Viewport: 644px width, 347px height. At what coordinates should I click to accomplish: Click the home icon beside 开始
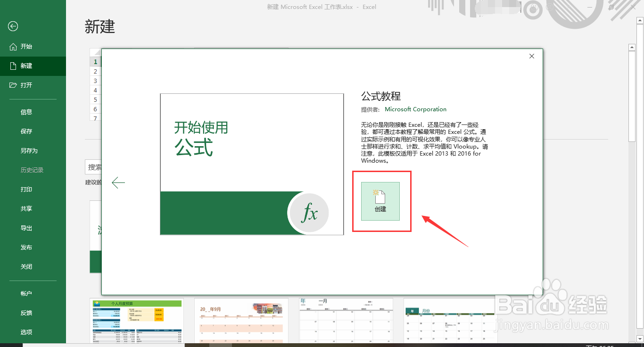13,47
